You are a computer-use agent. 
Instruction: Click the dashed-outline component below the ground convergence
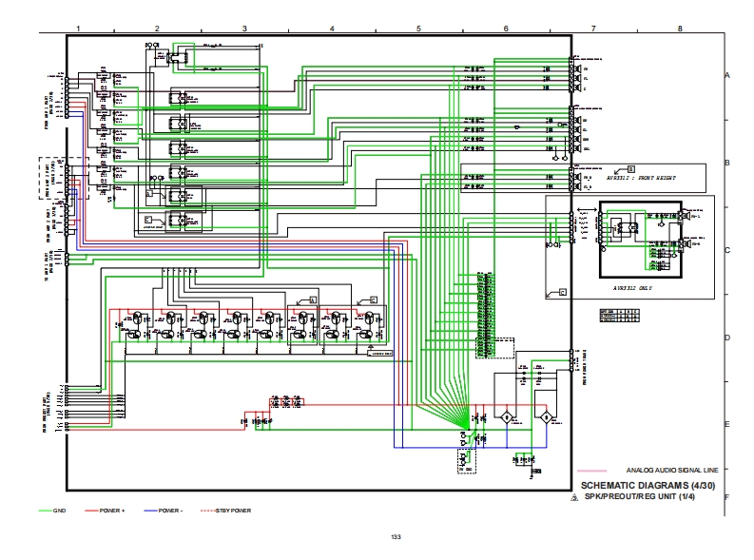pyautogui.click(x=465, y=462)
